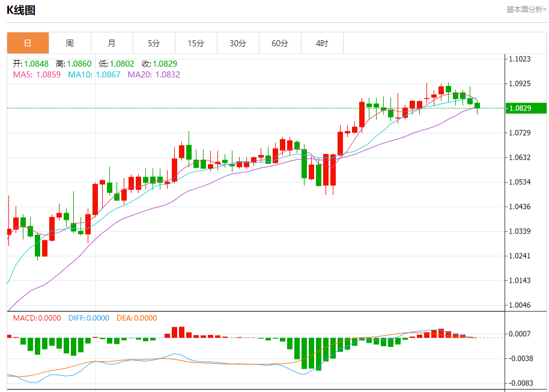Click the 1.1023 price axis label
The width and height of the screenshot is (549, 392).
pos(520,59)
